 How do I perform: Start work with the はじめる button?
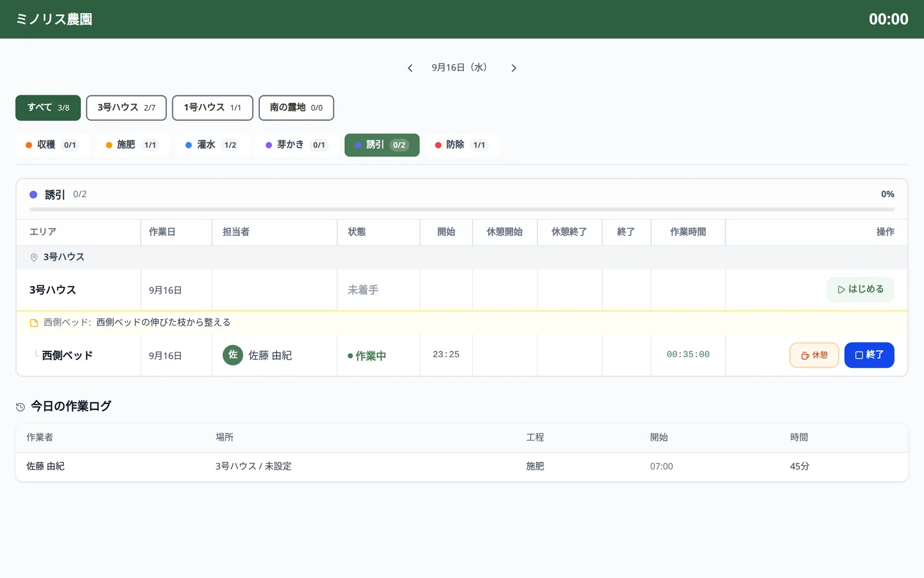click(x=860, y=290)
